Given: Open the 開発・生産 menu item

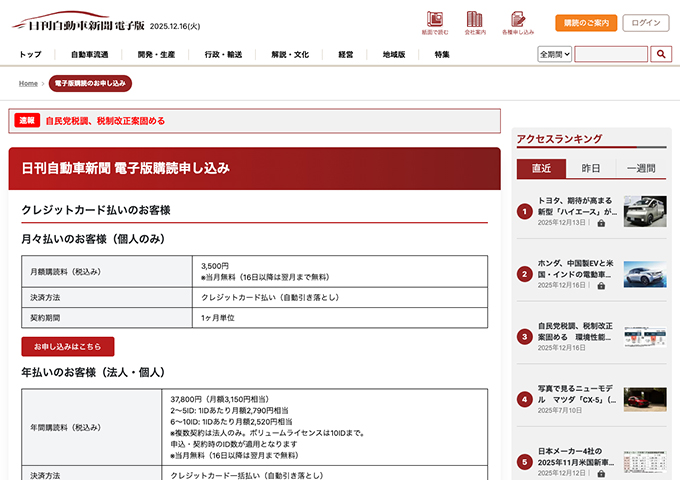Looking at the screenshot, I should pos(156,55).
